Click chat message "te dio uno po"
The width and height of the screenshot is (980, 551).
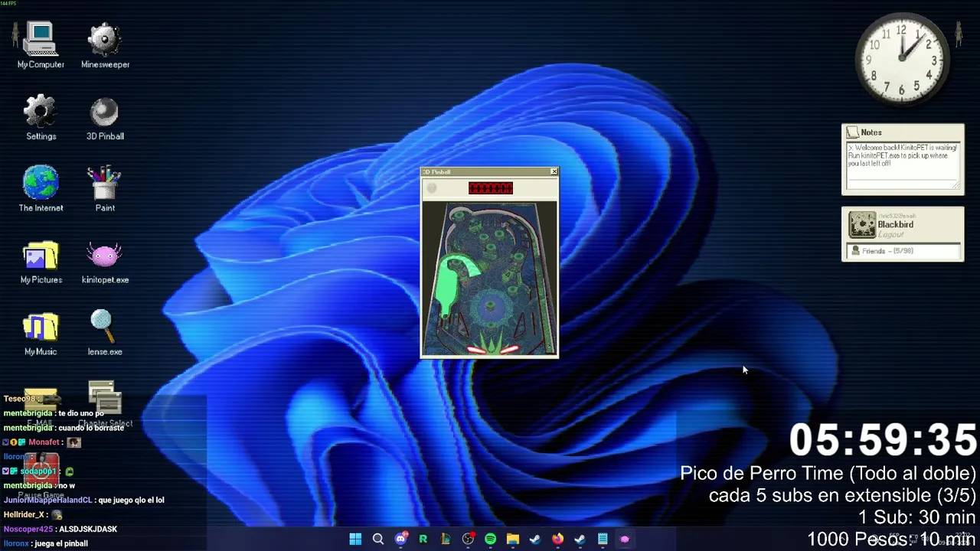[81, 413]
